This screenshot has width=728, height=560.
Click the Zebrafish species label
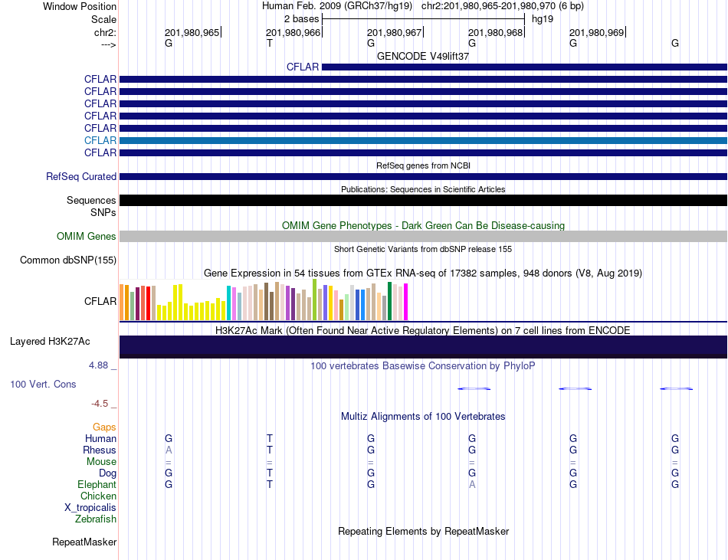click(x=96, y=519)
